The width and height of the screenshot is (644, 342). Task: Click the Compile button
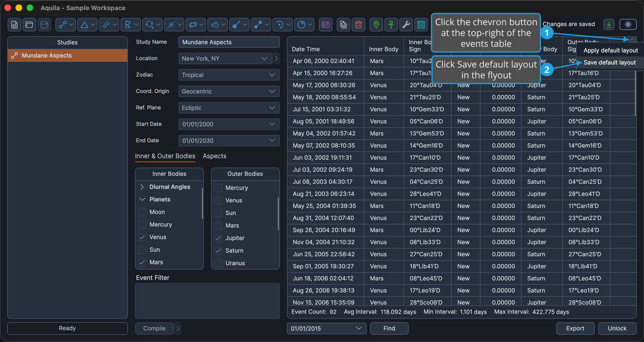point(154,328)
